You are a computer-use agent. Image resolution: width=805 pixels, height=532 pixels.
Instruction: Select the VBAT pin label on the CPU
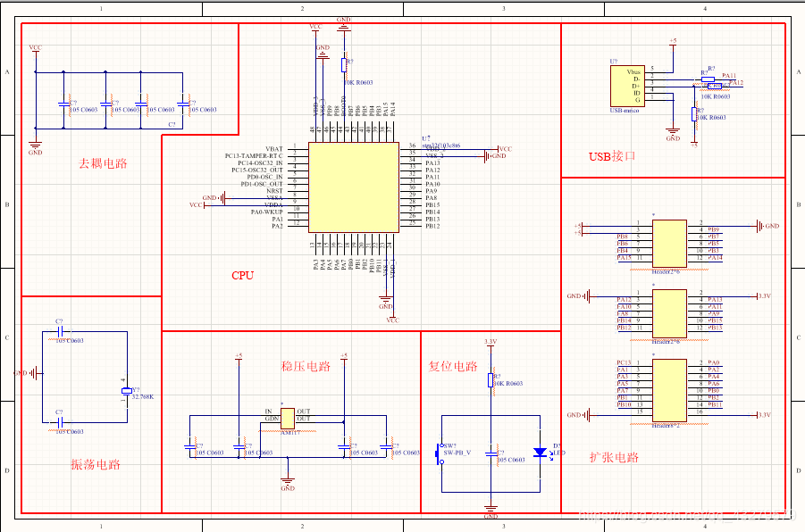coord(274,149)
